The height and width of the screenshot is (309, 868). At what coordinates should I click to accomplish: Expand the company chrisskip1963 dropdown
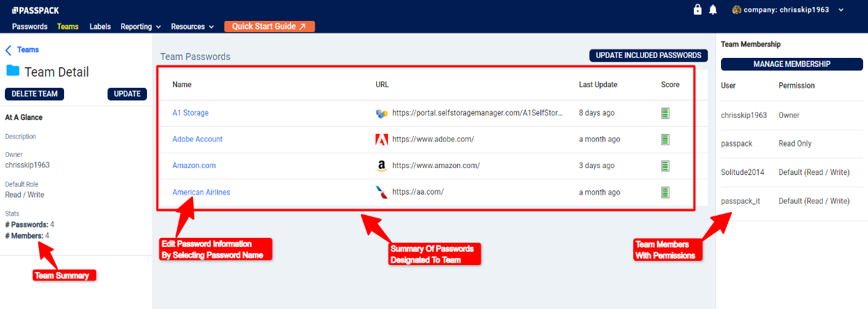pyautogui.click(x=842, y=10)
